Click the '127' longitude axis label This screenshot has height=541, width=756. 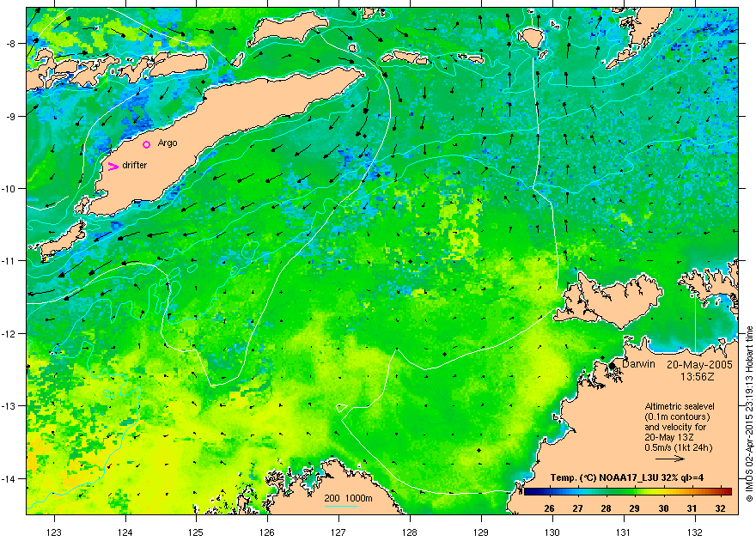click(339, 532)
